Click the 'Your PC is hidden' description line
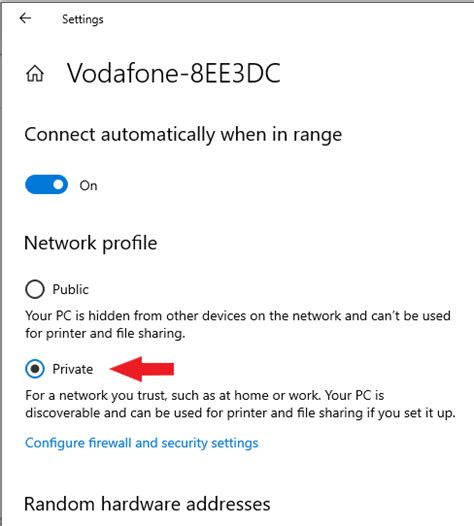Viewport: 474px width, 526px height. pyautogui.click(x=238, y=316)
